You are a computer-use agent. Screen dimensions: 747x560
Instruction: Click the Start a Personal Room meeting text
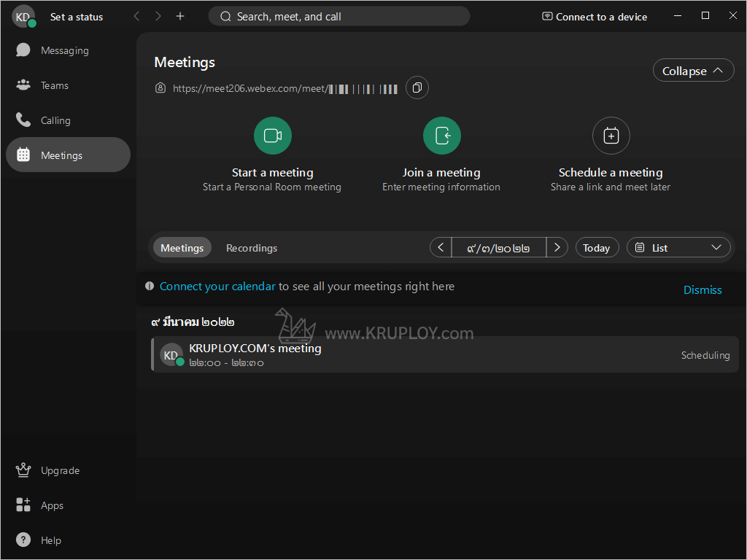click(272, 187)
